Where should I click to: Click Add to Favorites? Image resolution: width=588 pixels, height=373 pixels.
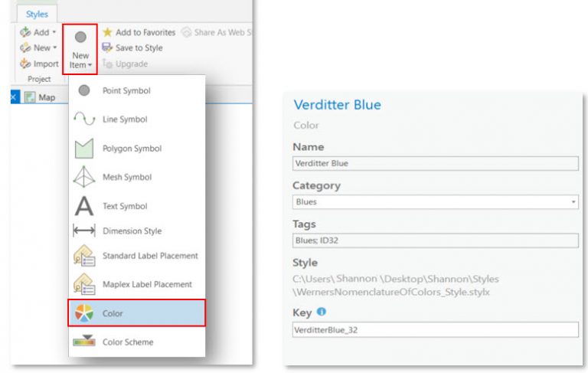(x=139, y=32)
